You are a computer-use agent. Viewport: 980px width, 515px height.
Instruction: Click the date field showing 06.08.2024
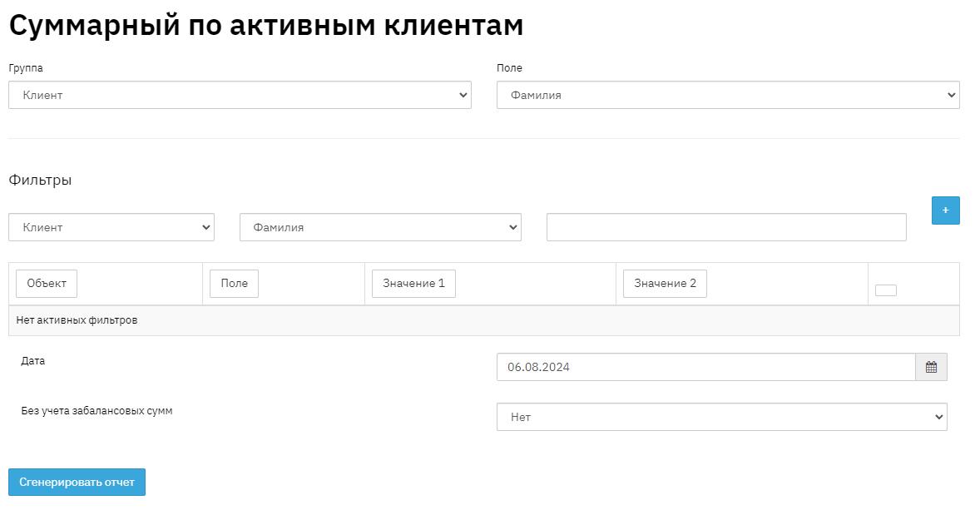pyautogui.click(x=705, y=367)
